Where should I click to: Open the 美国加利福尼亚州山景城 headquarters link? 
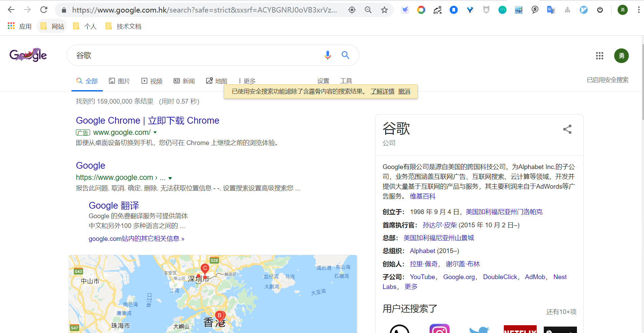(x=439, y=238)
